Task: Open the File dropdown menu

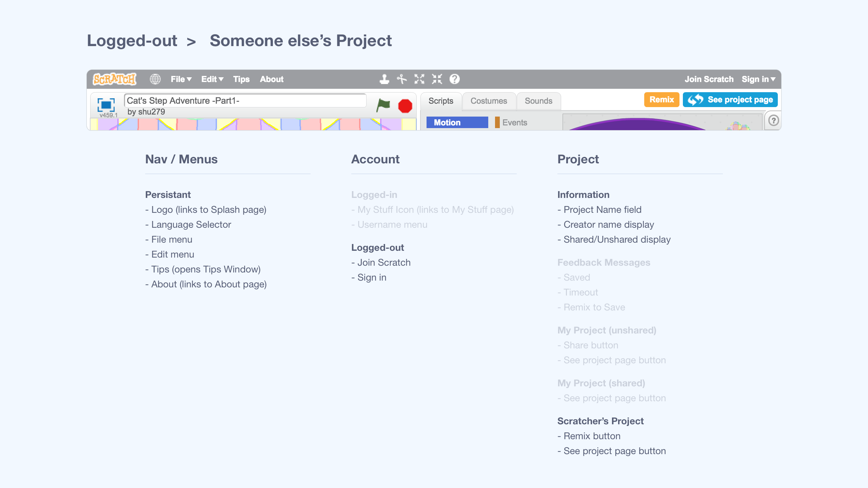Action: tap(181, 79)
